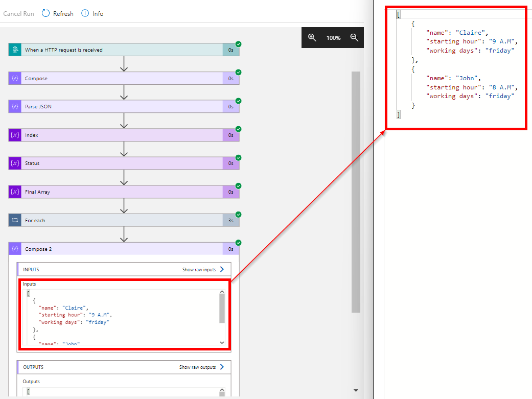Viewport: 532px width, 399px height.
Task: Expand the Index step
Action: click(124, 135)
